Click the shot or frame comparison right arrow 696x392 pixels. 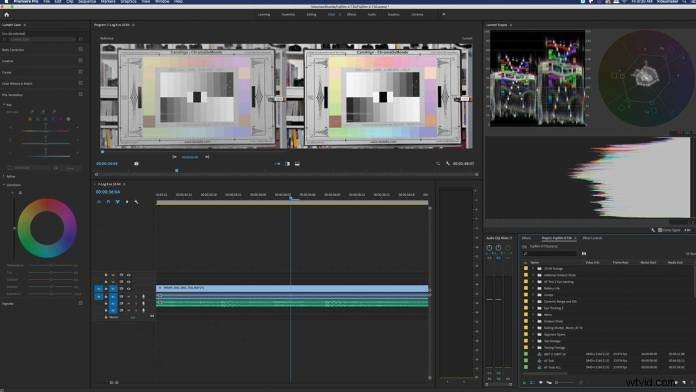[207, 157]
